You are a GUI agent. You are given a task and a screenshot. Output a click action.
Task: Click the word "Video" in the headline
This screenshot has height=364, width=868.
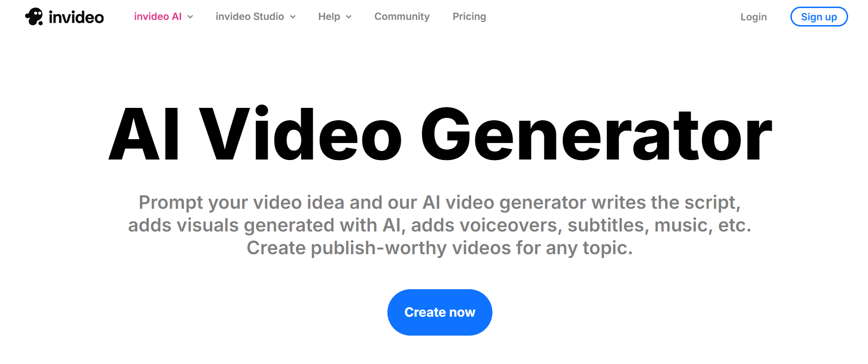[x=301, y=133]
